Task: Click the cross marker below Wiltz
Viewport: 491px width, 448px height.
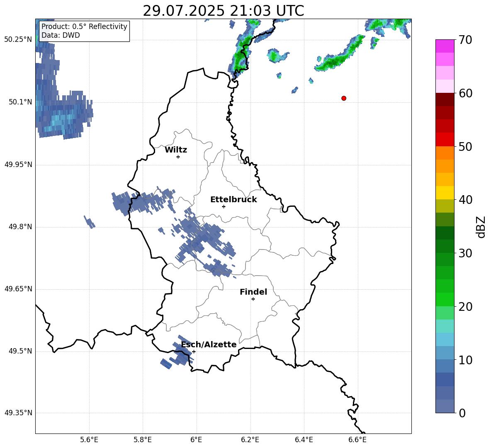Action: tap(178, 157)
